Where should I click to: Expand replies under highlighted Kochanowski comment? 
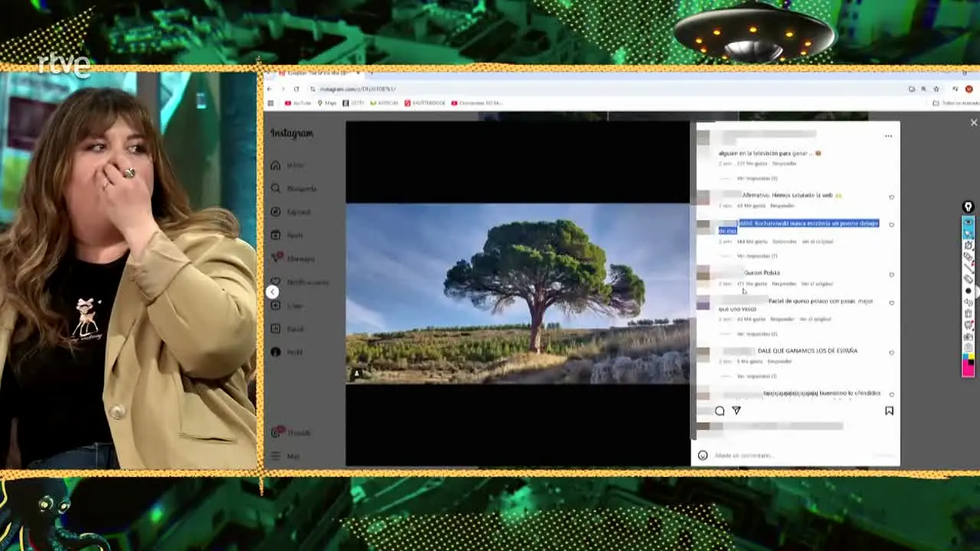point(756,256)
